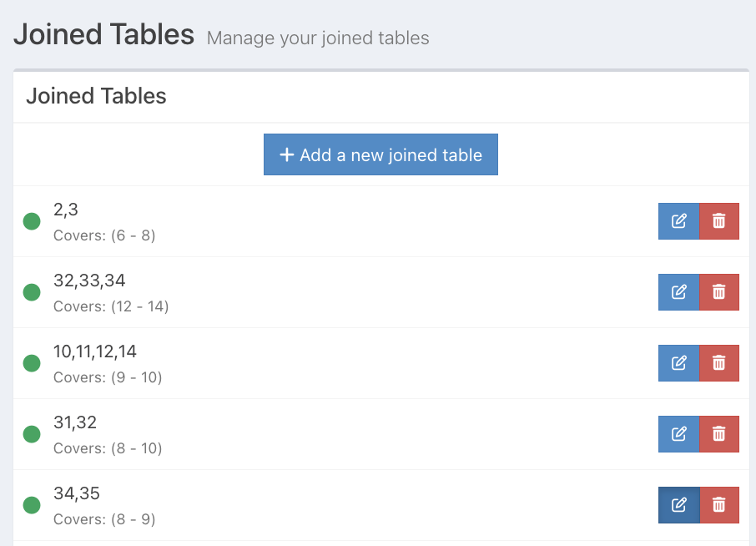Delete the joined table 2,3
Screen dimensions: 756x546
pos(718,221)
